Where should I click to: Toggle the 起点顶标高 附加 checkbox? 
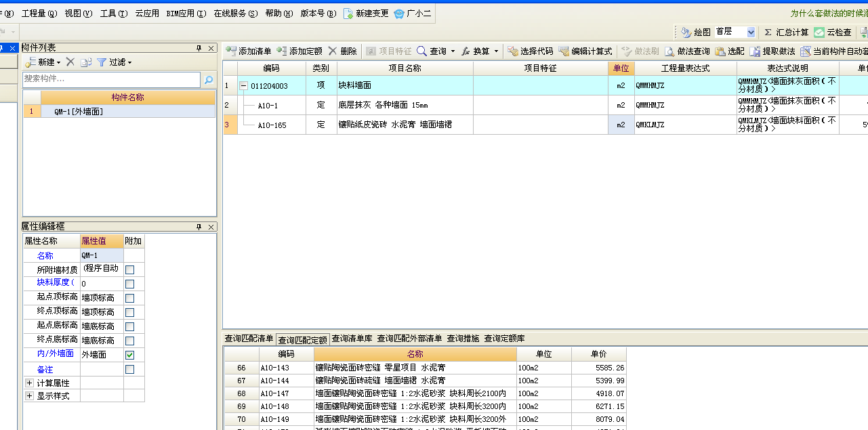[130, 298]
